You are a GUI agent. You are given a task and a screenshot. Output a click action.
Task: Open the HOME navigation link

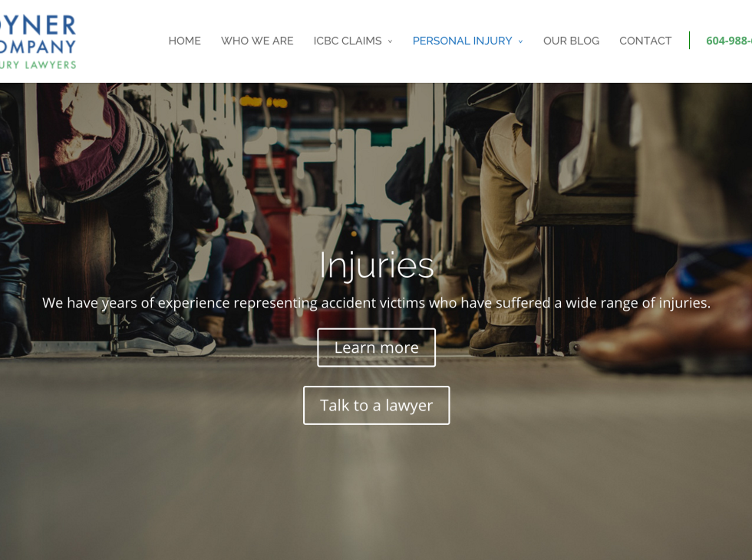click(185, 41)
